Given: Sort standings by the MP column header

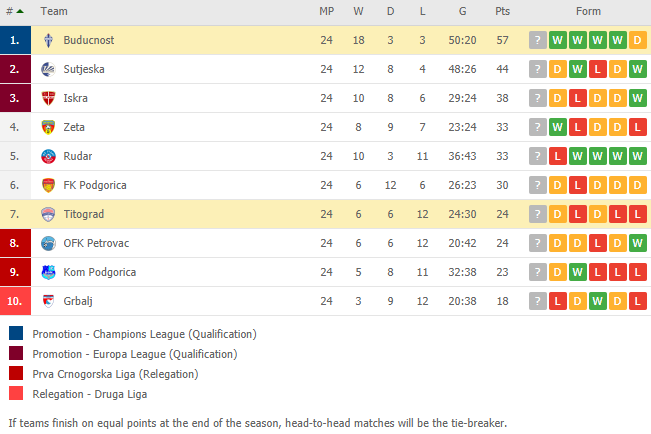Looking at the screenshot, I should [326, 11].
